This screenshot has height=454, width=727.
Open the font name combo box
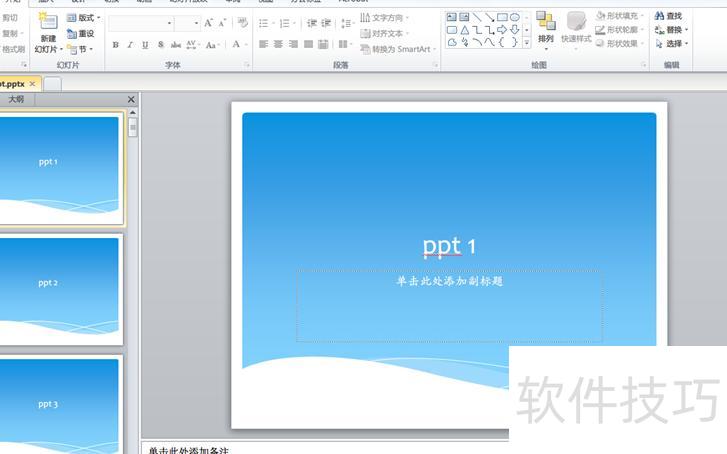coord(140,23)
